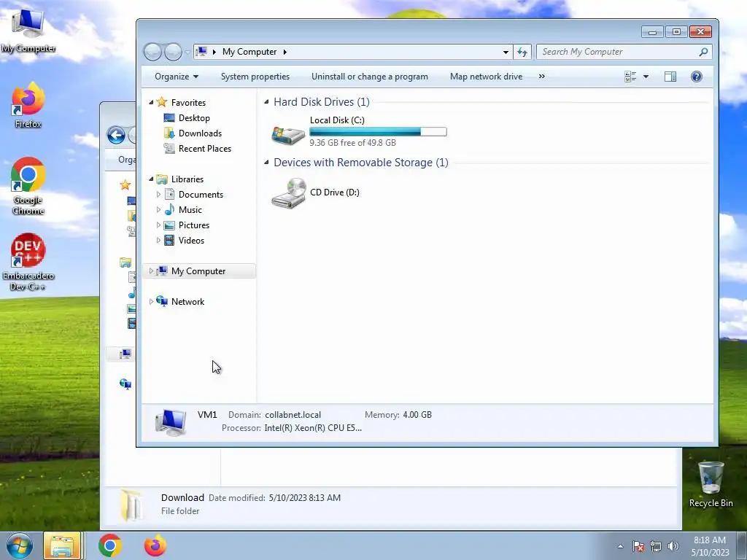This screenshot has width=747, height=560.
Task: Open the view options dropdown arrow
Action: (x=646, y=77)
